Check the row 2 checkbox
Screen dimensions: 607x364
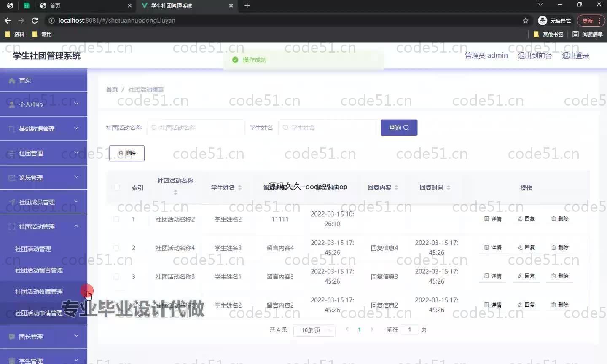click(116, 248)
